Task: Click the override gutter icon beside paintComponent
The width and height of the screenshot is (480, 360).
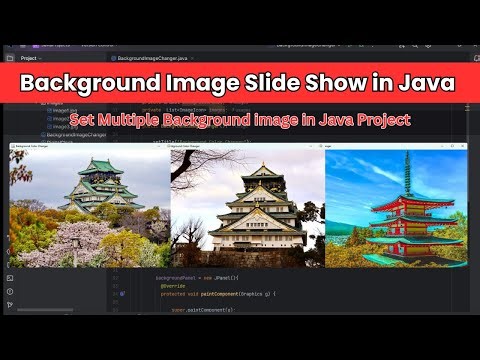Action: click(122, 294)
